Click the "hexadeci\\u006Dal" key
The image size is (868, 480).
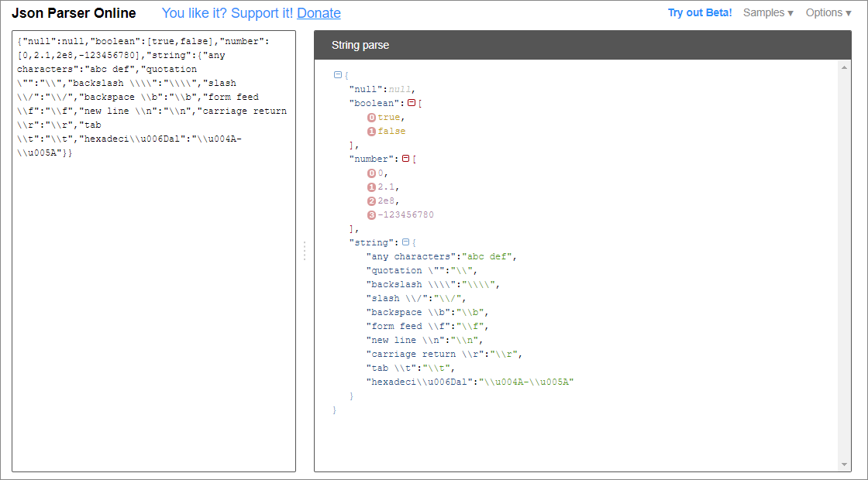[419, 382]
